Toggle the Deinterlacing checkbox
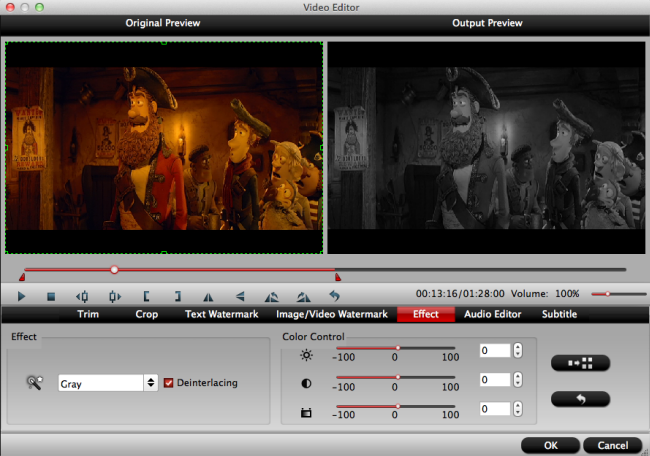 click(x=168, y=383)
